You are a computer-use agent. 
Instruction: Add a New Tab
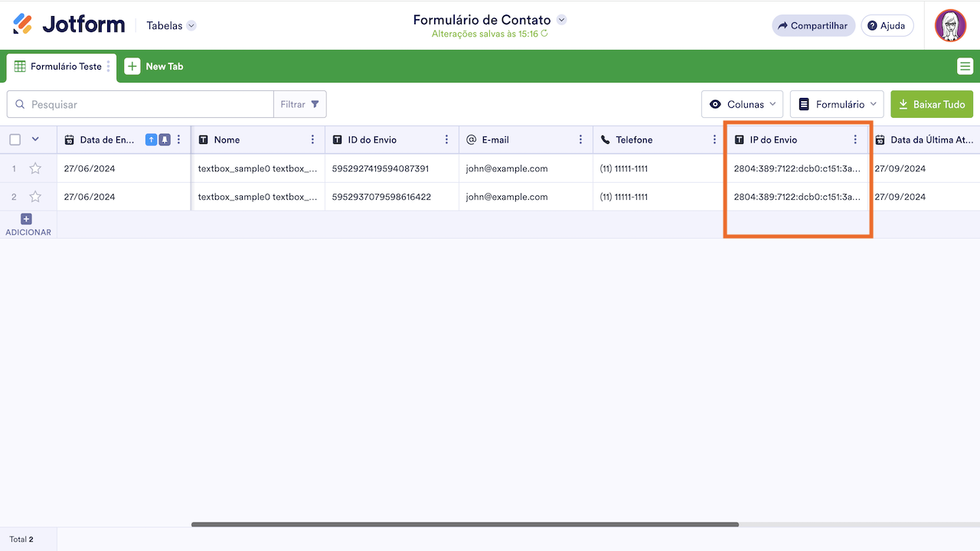pos(154,67)
